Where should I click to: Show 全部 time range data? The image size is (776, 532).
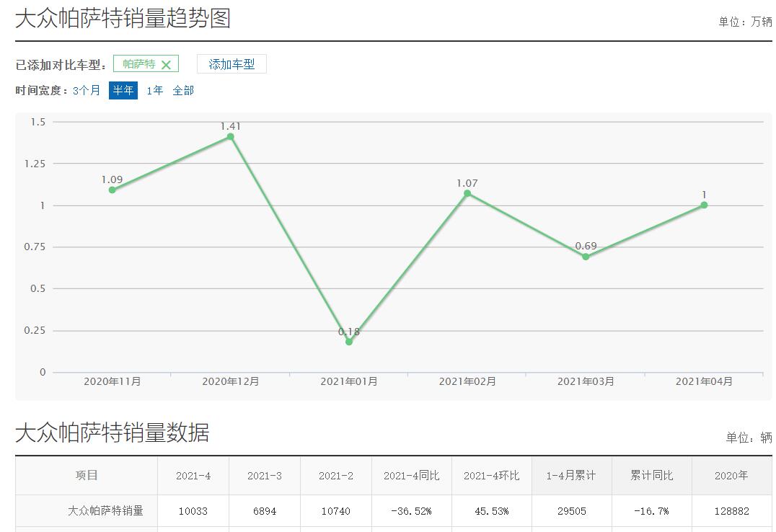183,91
